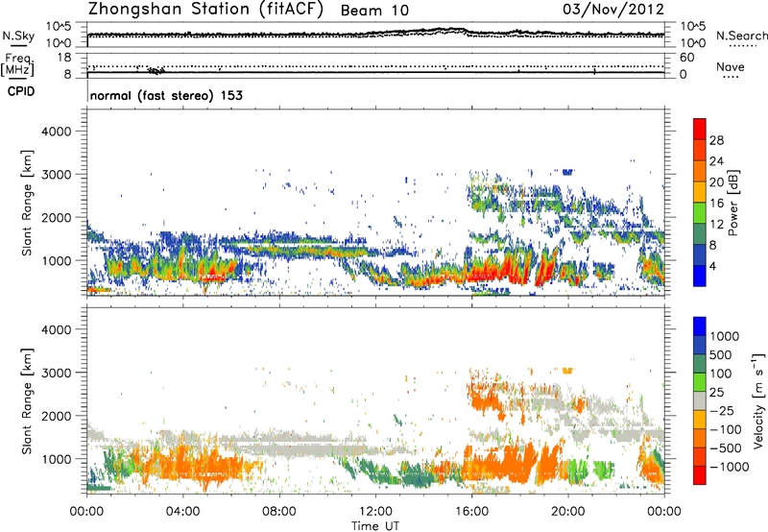
Task: Click the gray -25 to 25 Velocity segment
Action: tap(700, 400)
